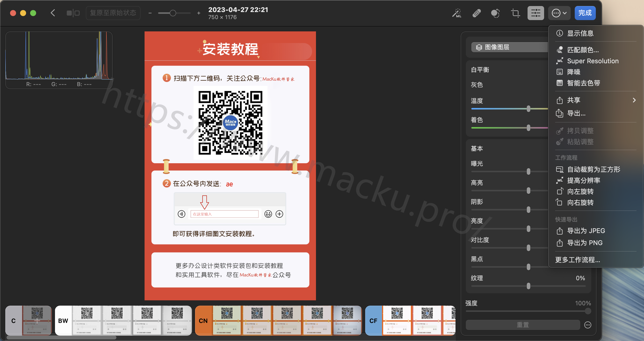Viewport: 644px width, 341px height.
Task: Collapse the 白平衡 section header
Action: tap(480, 70)
